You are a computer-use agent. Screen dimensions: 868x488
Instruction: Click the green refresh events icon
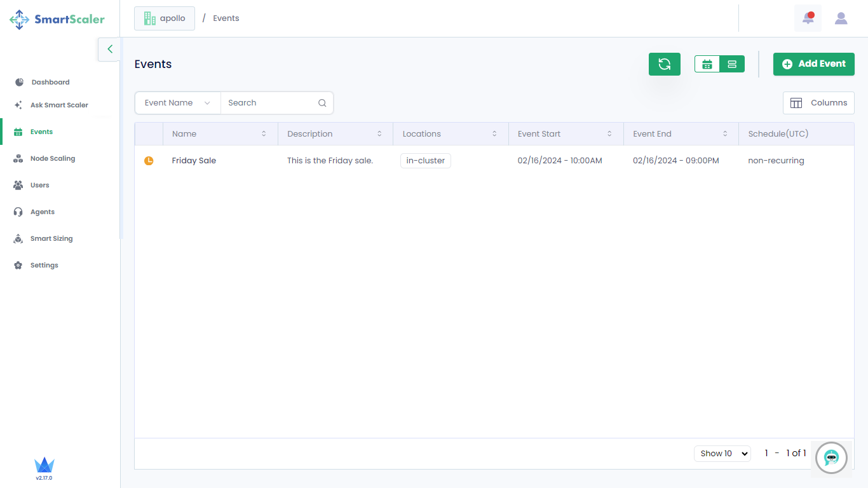(x=664, y=64)
